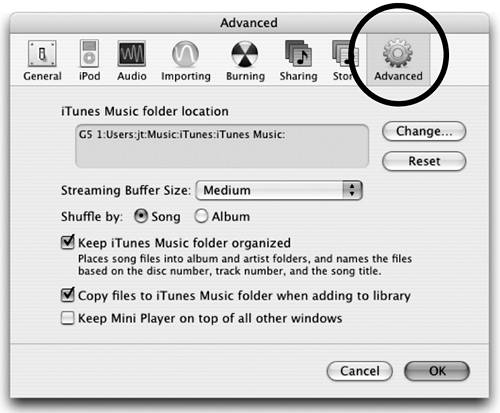Image resolution: width=500 pixels, height=413 pixels.
Task: Confirm settings with the OK button
Action: [437, 371]
